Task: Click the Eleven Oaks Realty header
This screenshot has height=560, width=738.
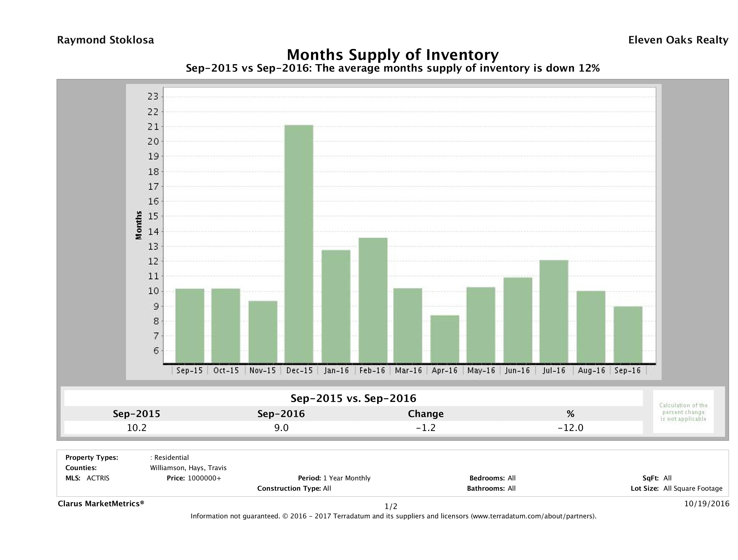Action: [x=678, y=40]
